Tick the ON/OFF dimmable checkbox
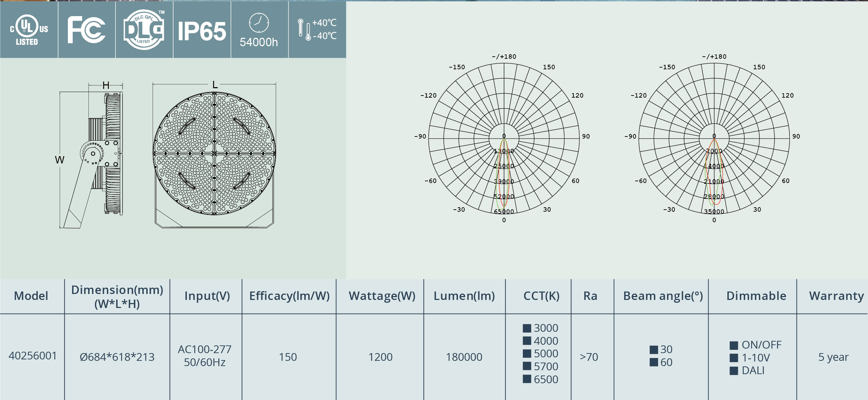This screenshot has height=400, width=868. click(x=734, y=345)
